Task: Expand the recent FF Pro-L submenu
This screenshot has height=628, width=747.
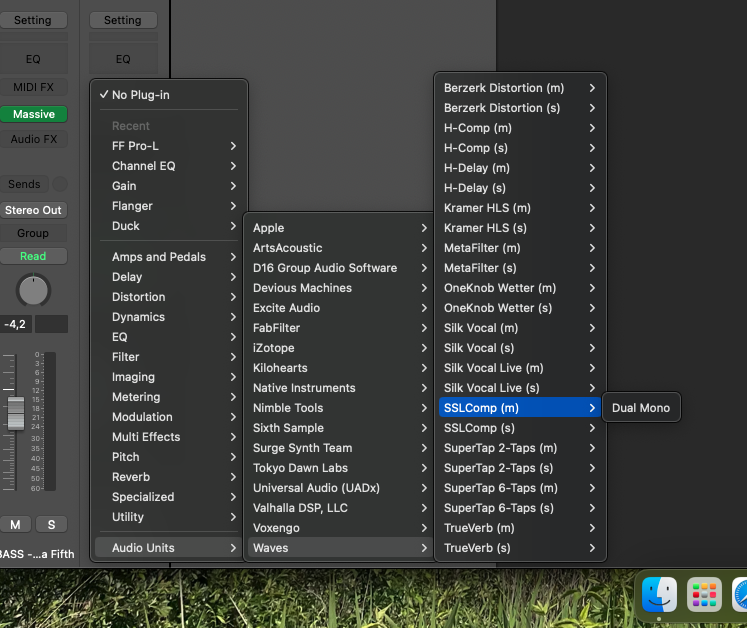Action: [x=169, y=146]
